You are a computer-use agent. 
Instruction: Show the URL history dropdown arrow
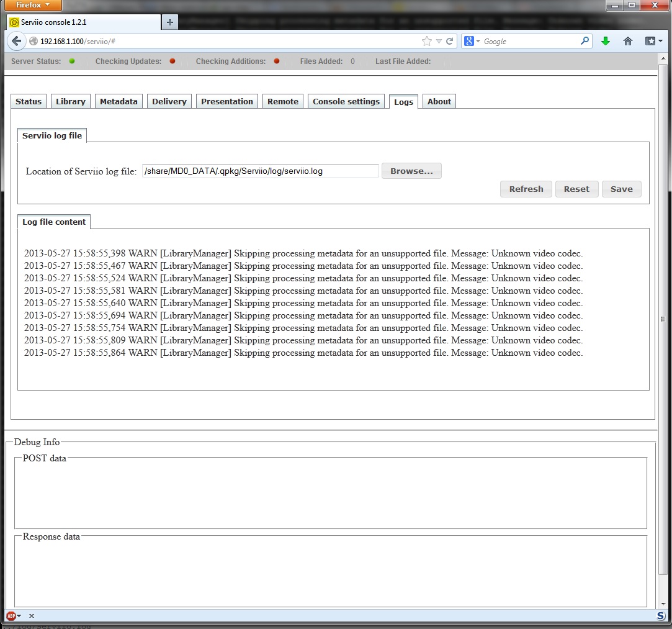click(439, 41)
